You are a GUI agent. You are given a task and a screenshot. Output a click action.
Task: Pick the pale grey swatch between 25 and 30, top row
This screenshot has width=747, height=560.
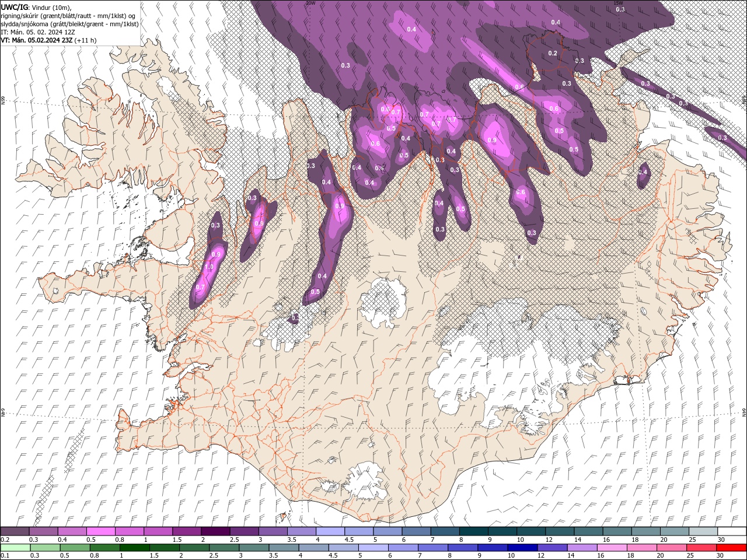(703, 531)
